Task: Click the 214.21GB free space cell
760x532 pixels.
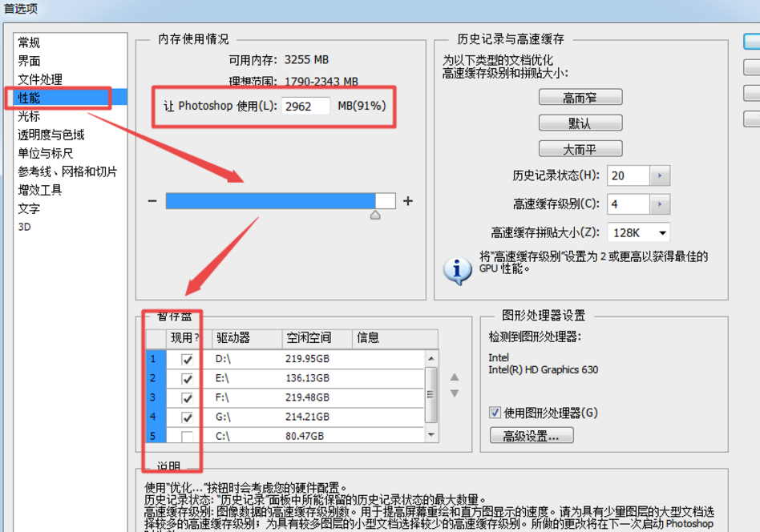Action: click(x=307, y=417)
